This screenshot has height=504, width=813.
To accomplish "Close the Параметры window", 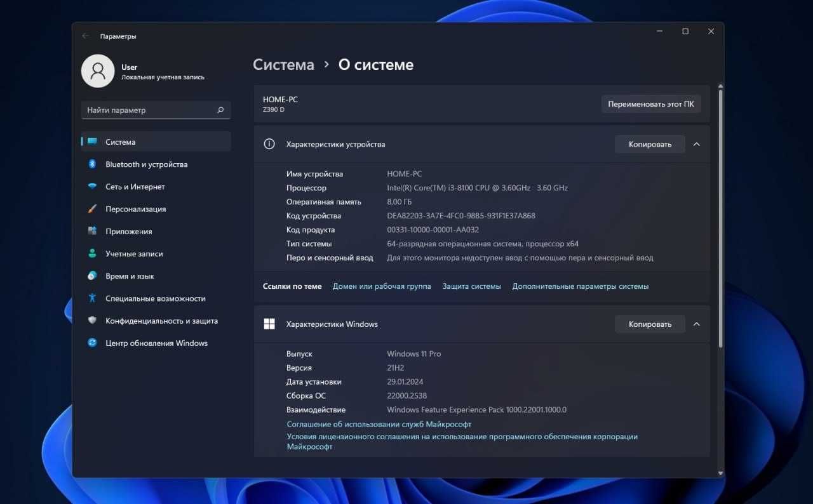I will [x=711, y=32].
